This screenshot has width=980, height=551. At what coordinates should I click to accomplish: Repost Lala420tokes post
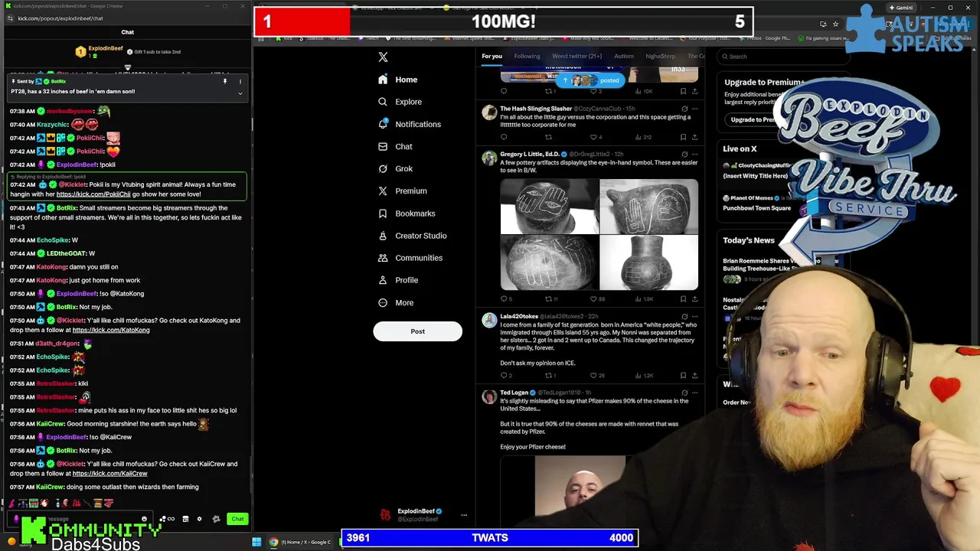548,375
